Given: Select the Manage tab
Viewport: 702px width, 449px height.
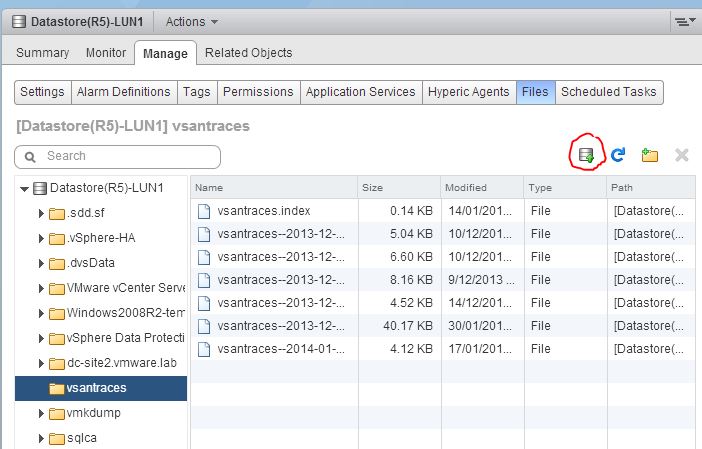Looking at the screenshot, I should (x=165, y=53).
